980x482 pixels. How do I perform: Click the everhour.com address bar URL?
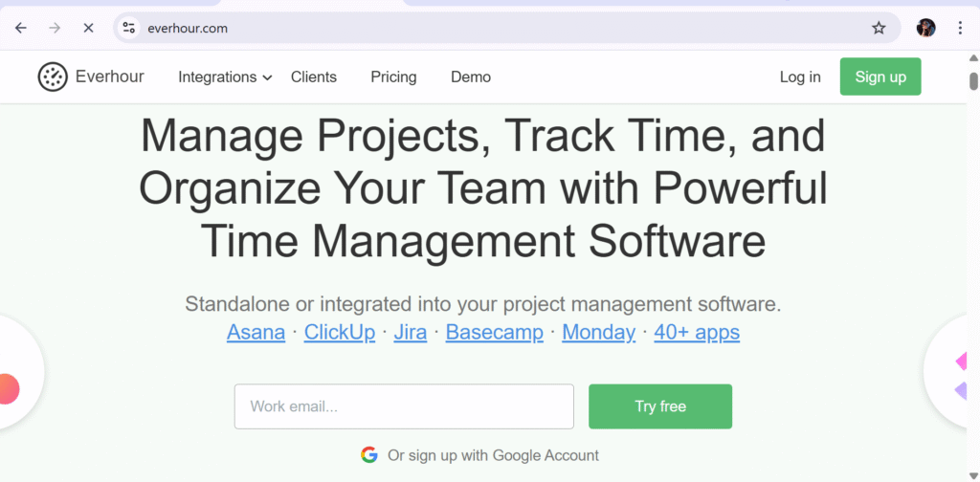coord(188,28)
